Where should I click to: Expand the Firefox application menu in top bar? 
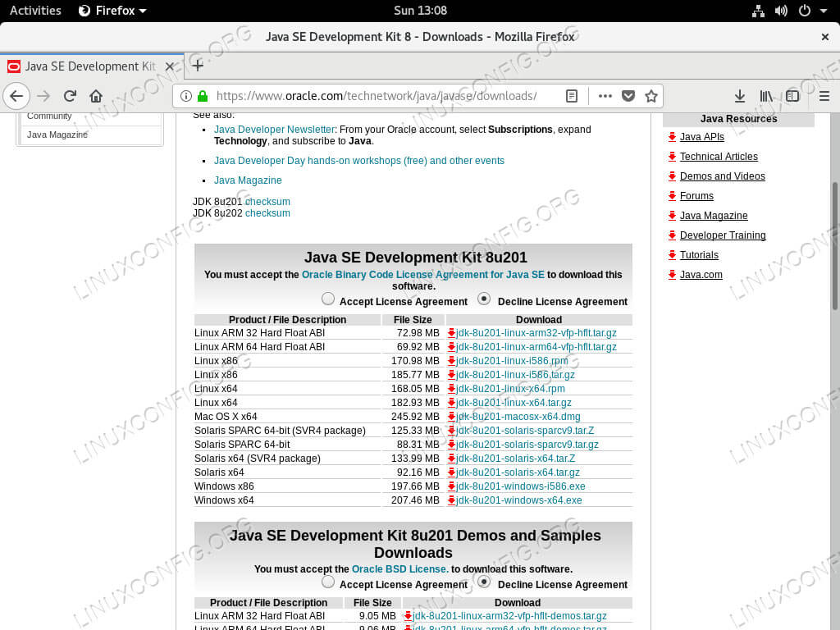click(x=112, y=11)
